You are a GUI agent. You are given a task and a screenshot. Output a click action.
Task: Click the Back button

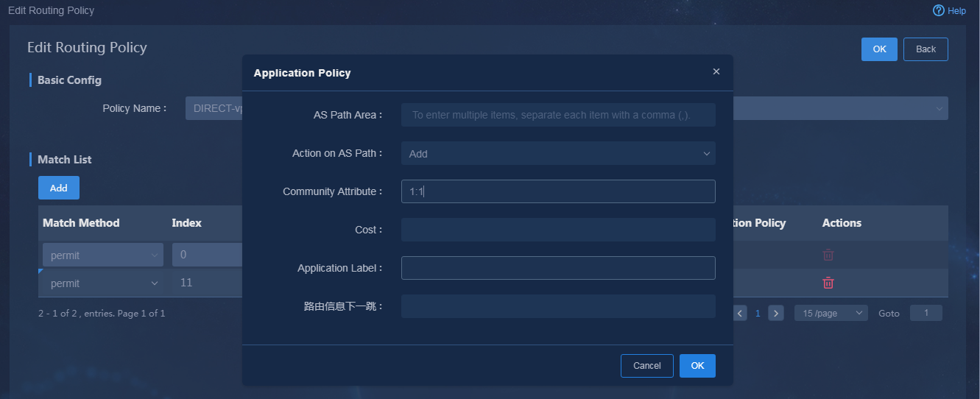pos(926,49)
